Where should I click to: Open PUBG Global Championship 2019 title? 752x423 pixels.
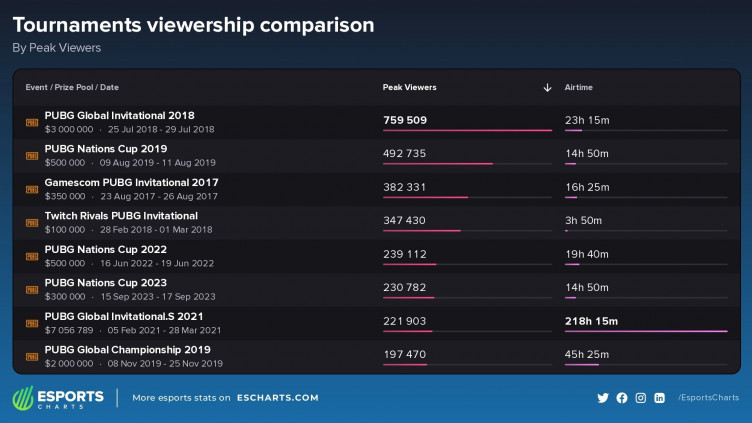click(128, 350)
